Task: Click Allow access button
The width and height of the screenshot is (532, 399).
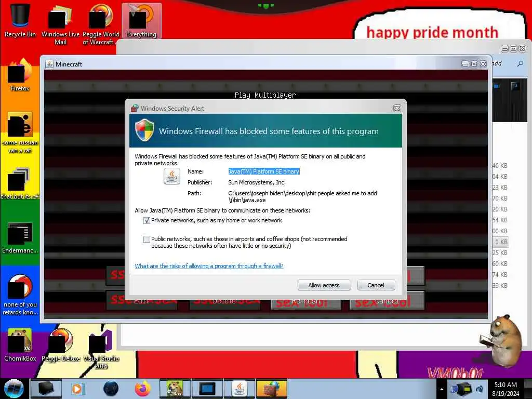Action: tap(324, 285)
